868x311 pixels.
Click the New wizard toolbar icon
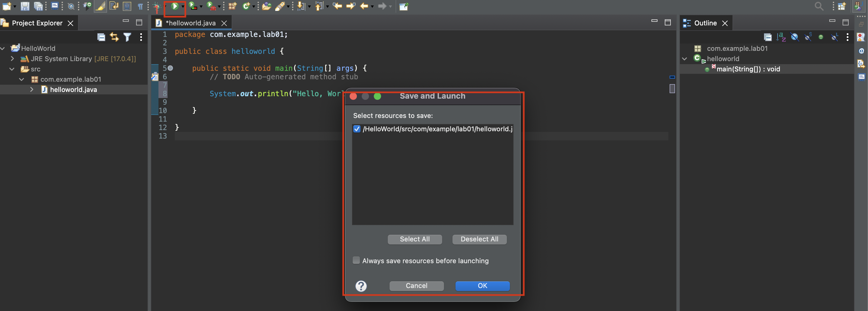[x=7, y=6]
